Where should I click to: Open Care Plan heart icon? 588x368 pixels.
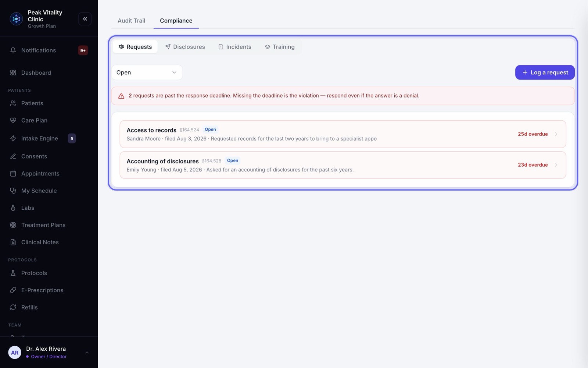click(x=13, y=120)
